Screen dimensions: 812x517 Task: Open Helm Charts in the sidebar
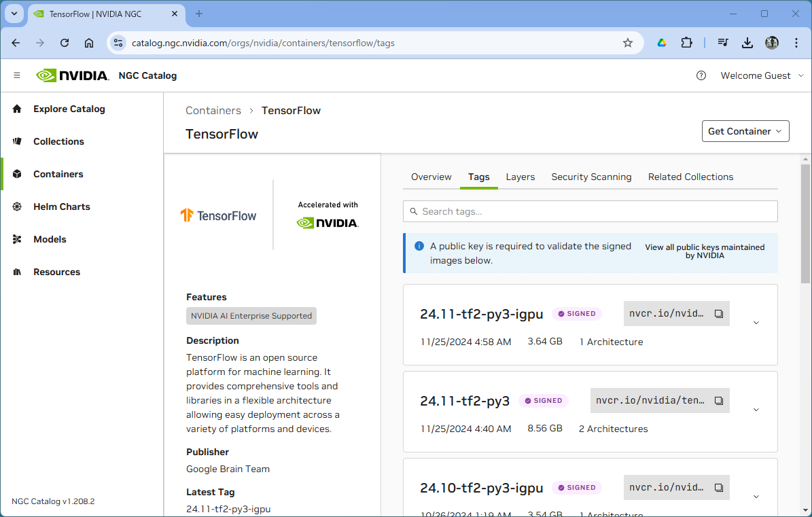tap(61, 207)
